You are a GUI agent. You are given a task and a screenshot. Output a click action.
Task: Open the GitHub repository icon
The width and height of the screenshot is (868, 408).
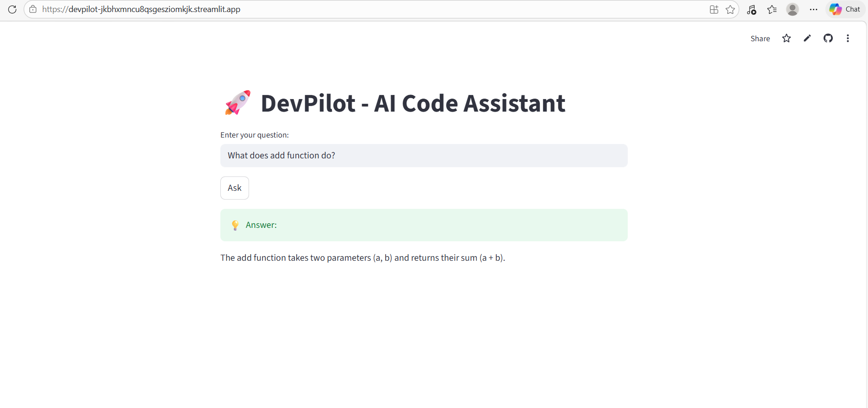828,38
